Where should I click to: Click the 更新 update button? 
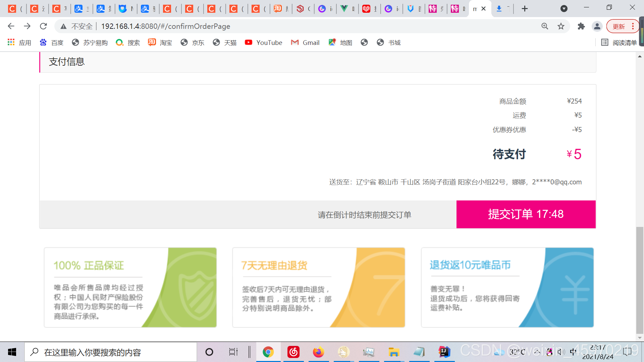pyautogui.click(x=619, y=26)
